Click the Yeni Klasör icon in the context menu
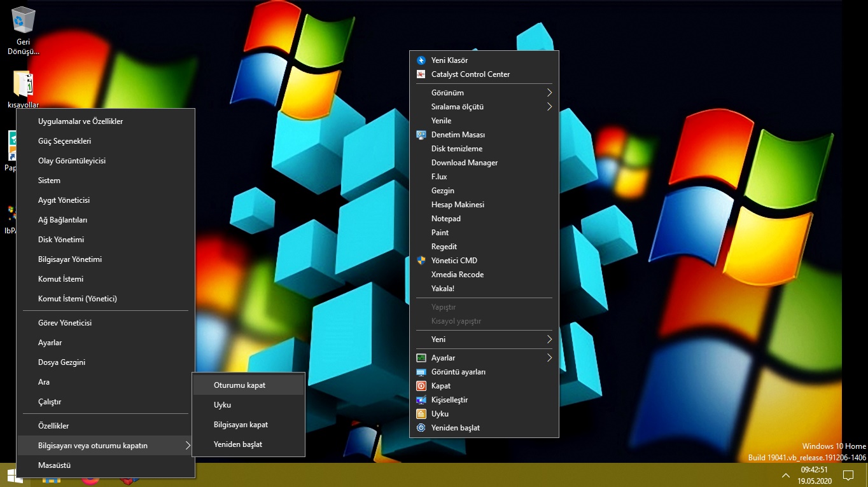868x487 pixels. 421,60
